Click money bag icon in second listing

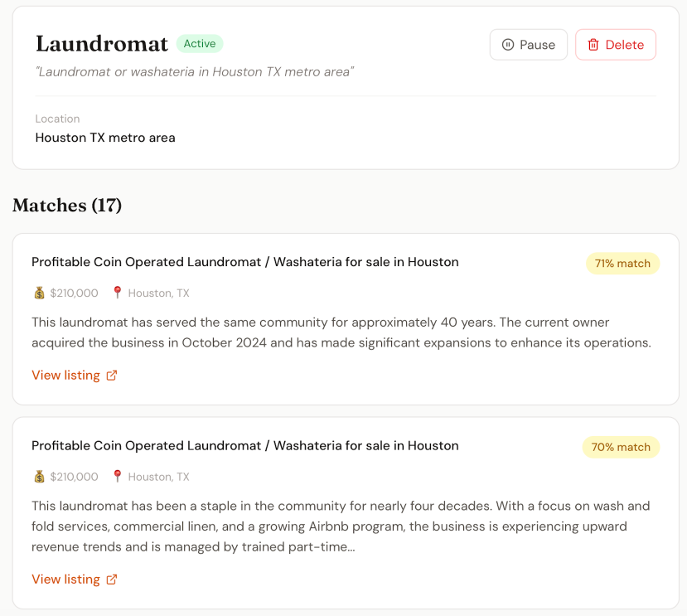pyautogui.click(x=40, y=477)
